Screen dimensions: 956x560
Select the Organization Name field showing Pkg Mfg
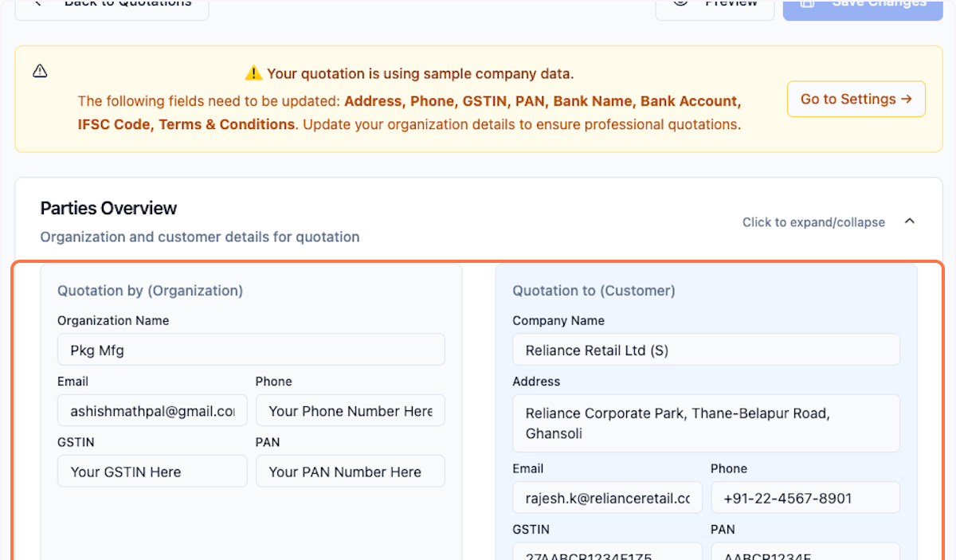(x=251, y=349)
